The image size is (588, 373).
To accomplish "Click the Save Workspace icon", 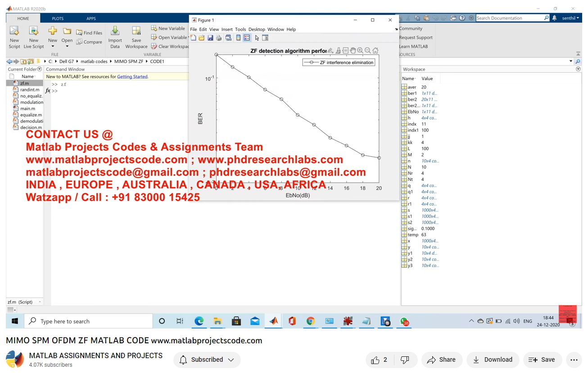I will coord(136,31).
